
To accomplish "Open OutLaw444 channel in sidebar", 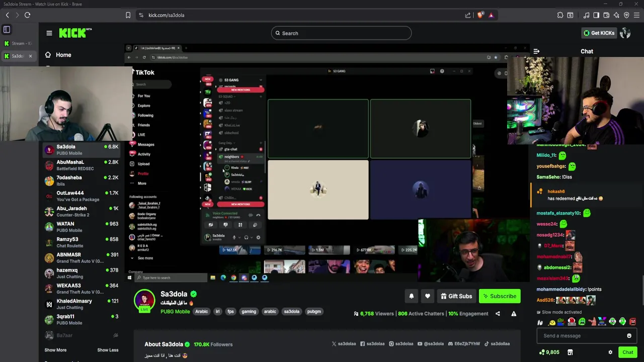I will [82, 196].
